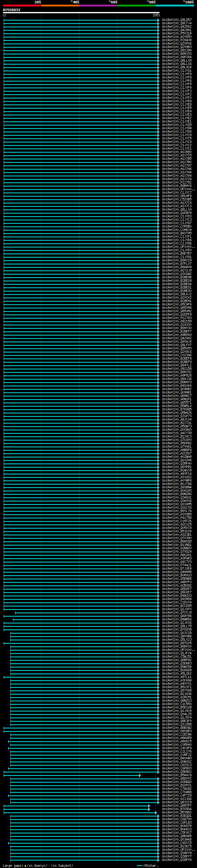The width and height of the screenshot is (197, 868).
Task: Open hit UniRef100_Q8L4S4
Action: point(177,67)
